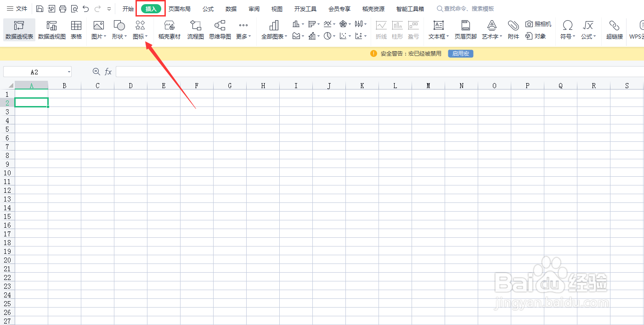
Task: Click the 表格 table icon
Action: pyautogui.click(x=76, y=30)
